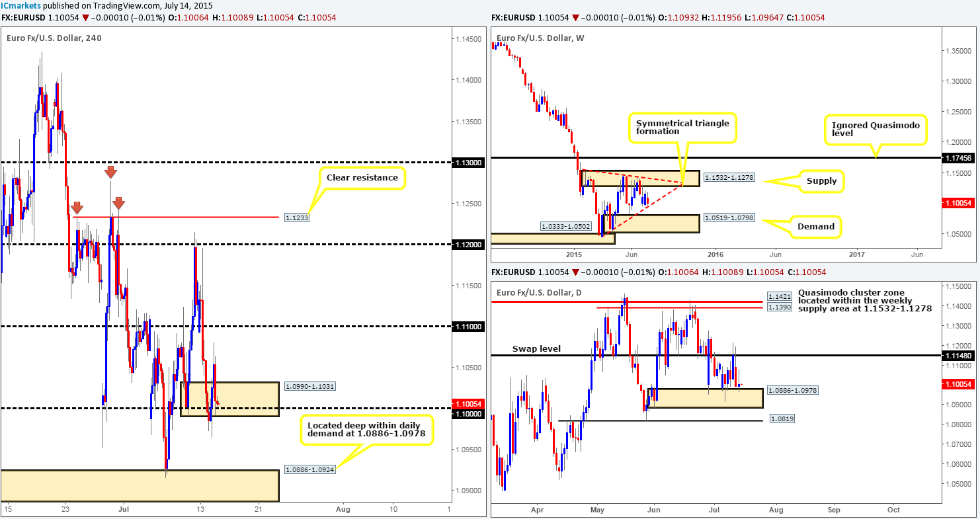Expand the 1.0519-1.0798 demand zone label
The width and height of the screenshot is (980, 519).
(729, 217)
